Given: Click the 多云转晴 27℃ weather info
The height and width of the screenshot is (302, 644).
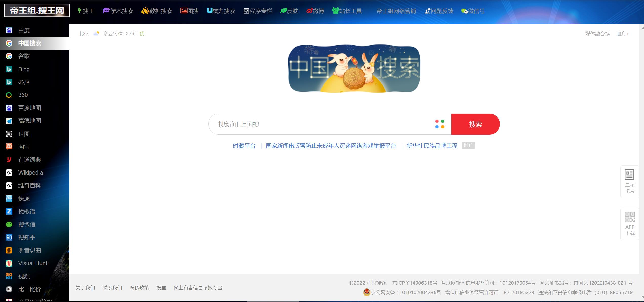Looking at the screenshot, I should click(119, 34).
